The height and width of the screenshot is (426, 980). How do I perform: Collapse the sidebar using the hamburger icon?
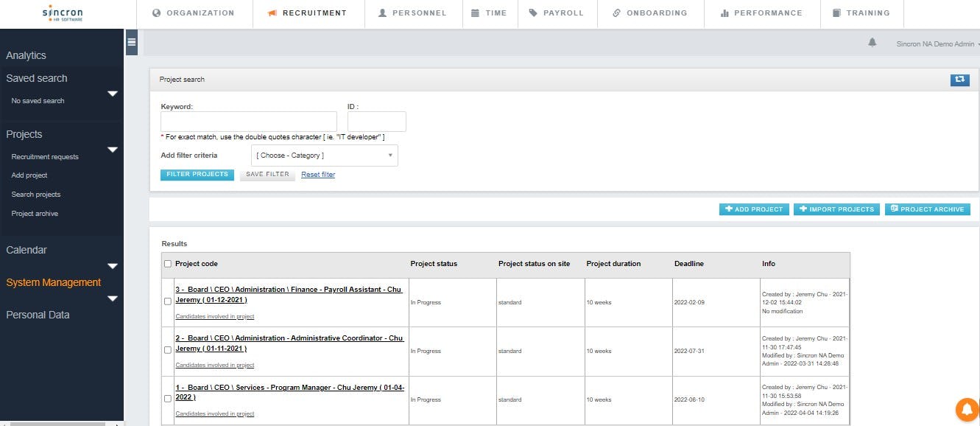coord(130,43)
